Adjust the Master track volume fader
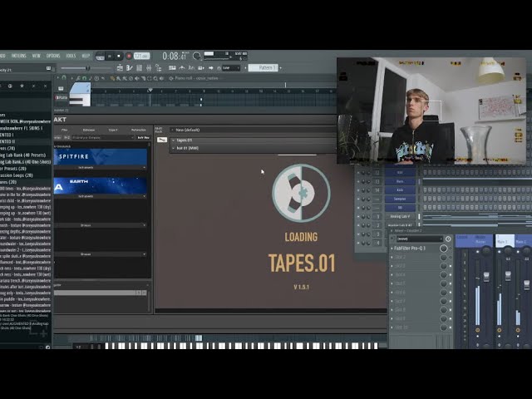The height and width of the screenshot is (399, 532). (x=486, y=277)
